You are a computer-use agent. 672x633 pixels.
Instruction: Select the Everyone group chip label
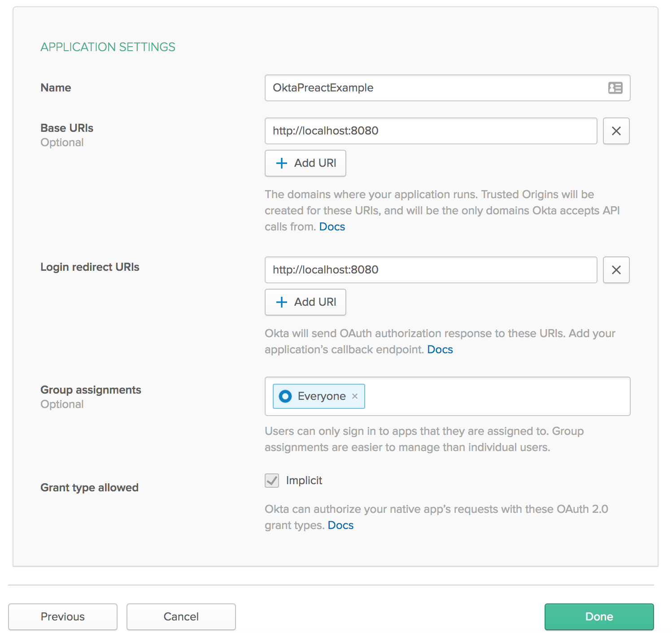[322, 396]
